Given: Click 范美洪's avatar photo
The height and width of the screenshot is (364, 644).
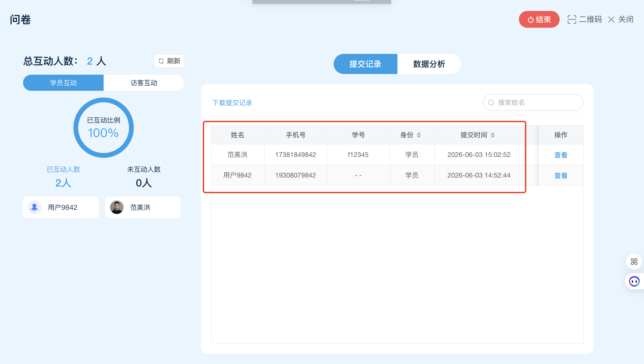Looking at the screenshot, I should pyautogui.click(x=117, y=207).
